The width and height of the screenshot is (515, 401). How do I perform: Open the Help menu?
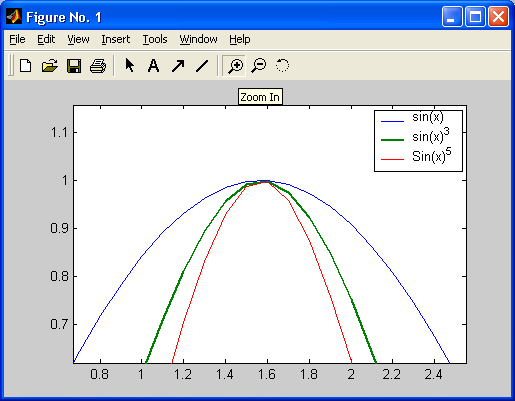click(240, 39)
